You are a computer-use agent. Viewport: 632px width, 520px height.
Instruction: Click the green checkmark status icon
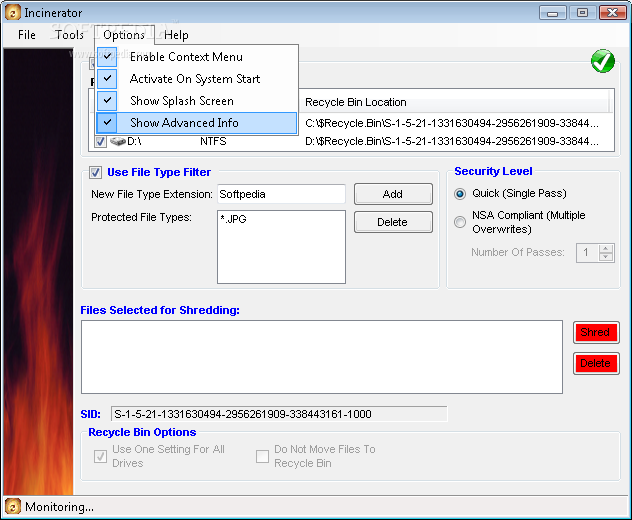click(x=603, y=61)
